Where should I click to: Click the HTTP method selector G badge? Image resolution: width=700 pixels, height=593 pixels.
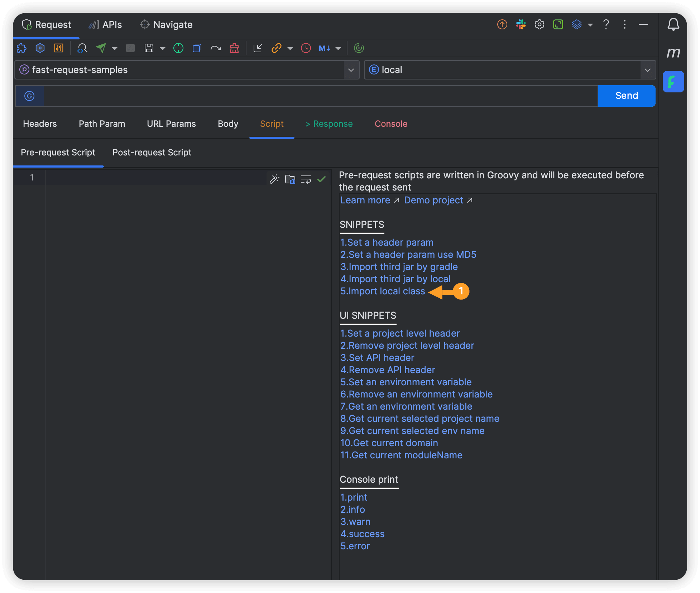(x=29, y=96)
